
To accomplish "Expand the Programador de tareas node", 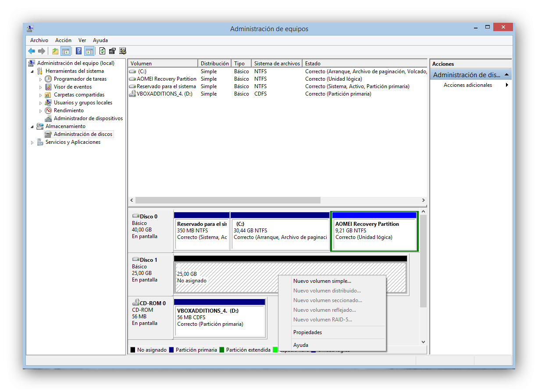I will tap(40, 79).
